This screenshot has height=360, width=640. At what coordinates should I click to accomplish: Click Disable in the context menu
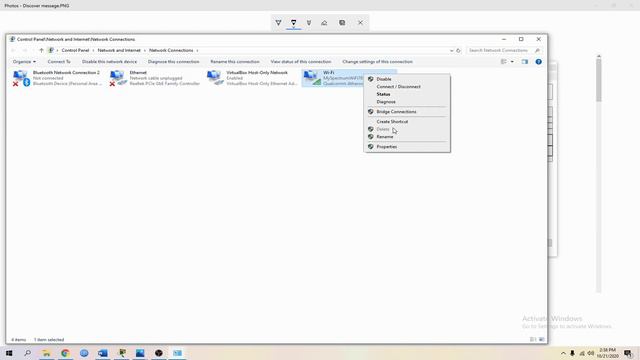coord(384,79)
